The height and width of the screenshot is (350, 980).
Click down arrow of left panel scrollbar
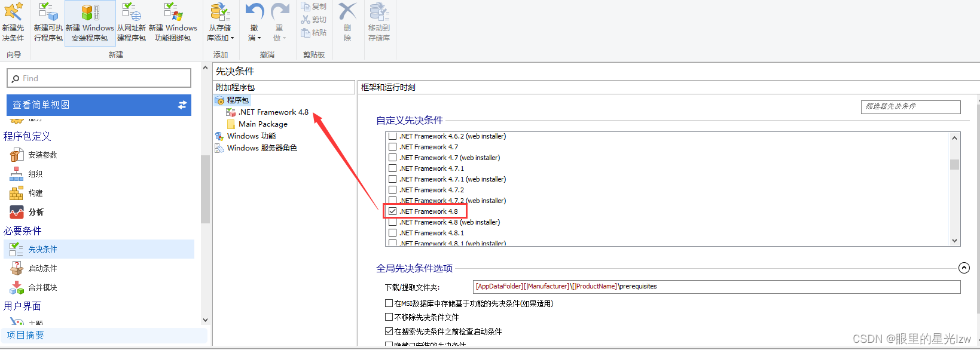pos(205,320)
